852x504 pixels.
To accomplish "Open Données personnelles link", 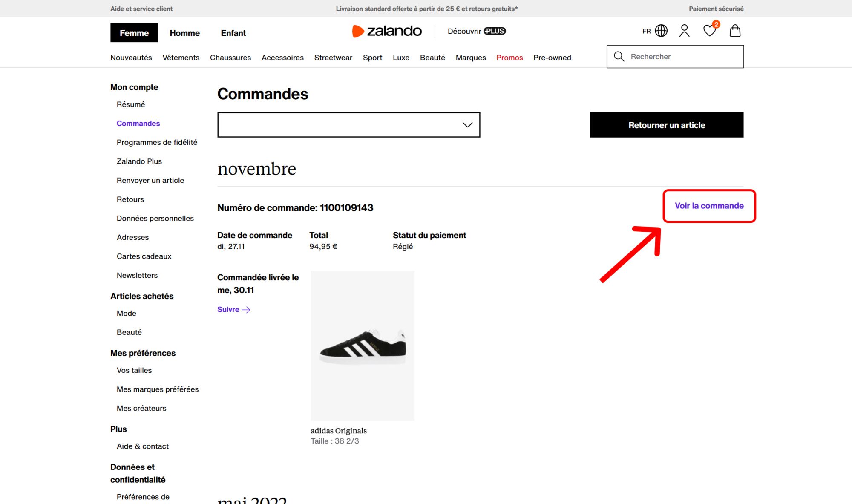I will coord(155,219).
